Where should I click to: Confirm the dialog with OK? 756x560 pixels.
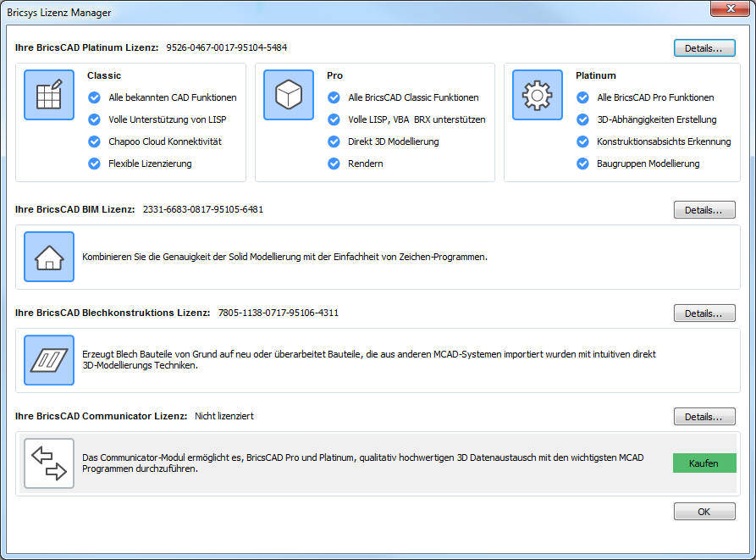pos(704,512)
